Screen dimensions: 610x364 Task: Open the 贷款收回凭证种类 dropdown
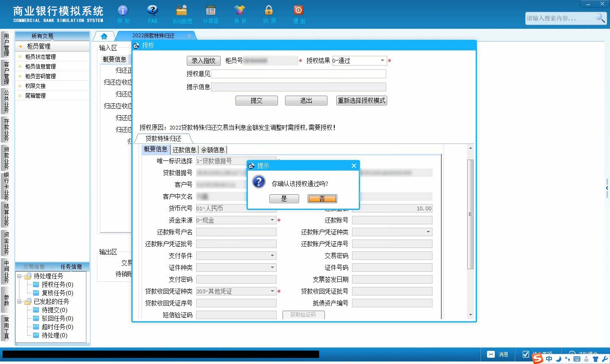coord(273,291)
